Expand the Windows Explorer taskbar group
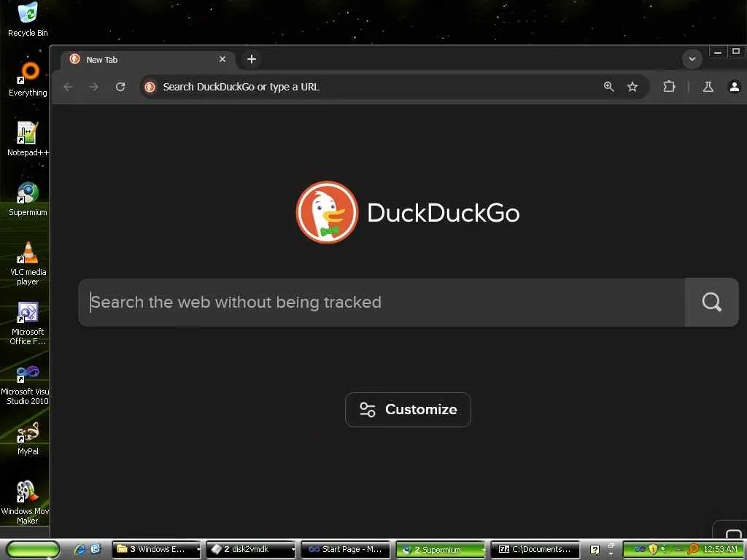 point(157,549)
